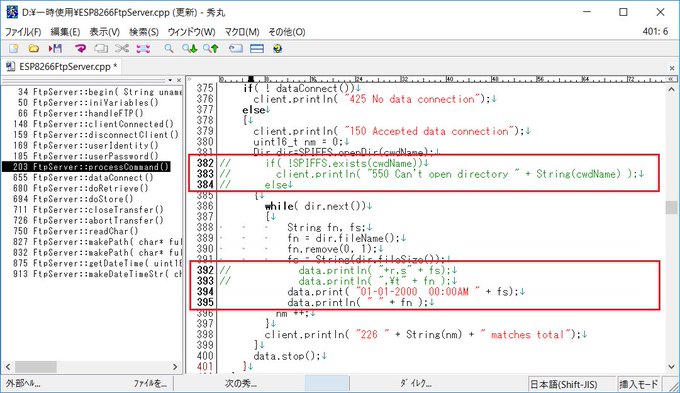Screen dimensions: 680x393
Task: Find next match with the green down arrow
Action: click(x=190, y=49)
